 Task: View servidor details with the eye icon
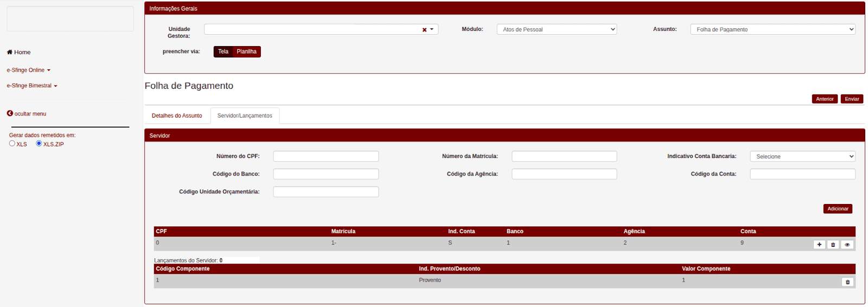(847, 245)
